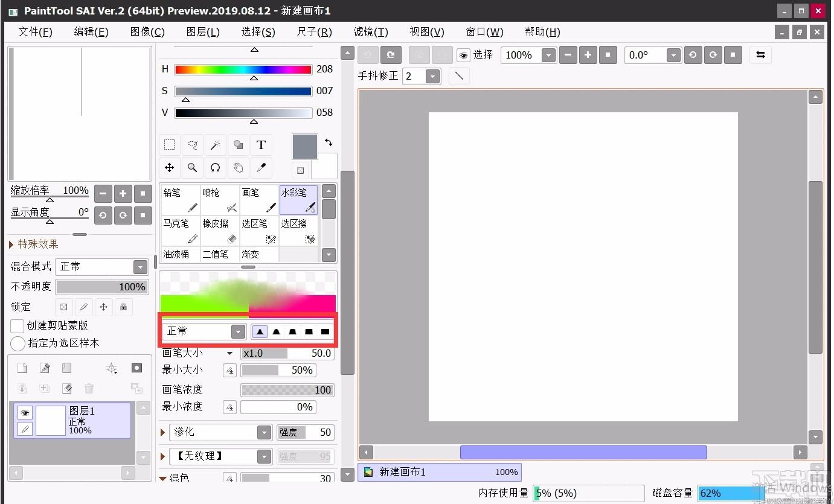Select the lasso selection tool
Screen dimensions: 834x504
point(193,145)
